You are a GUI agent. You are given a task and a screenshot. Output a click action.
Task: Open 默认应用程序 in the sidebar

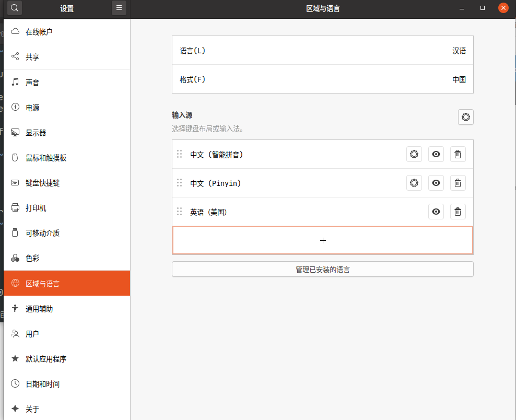[67, 358]
